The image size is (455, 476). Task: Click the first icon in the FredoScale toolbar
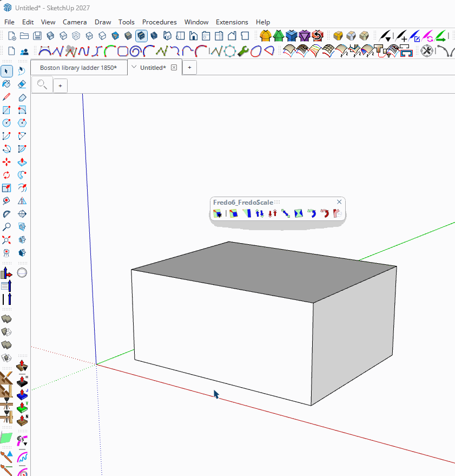(x=217, y=214)
